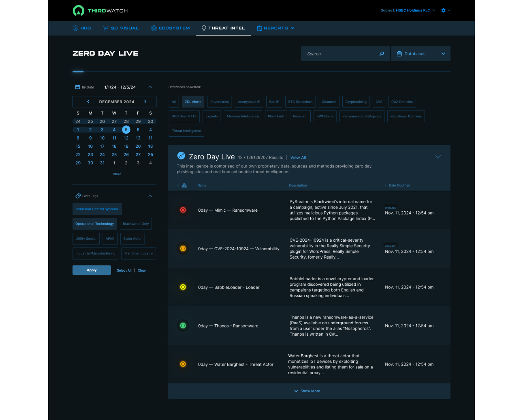Viewport: 523px width, 420px height.
Task: Click orange severity indicator for CVE-2024-10924
Action: click(183, 249)
